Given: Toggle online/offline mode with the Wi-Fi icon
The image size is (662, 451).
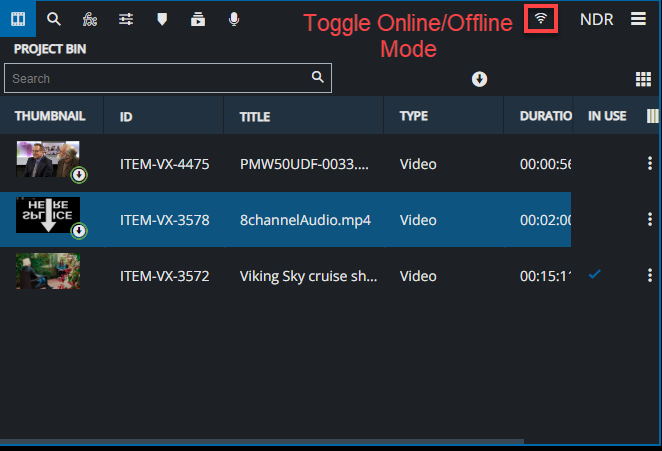Looking at the screenshot, I should pyautogui.click(x=541, y=18).
